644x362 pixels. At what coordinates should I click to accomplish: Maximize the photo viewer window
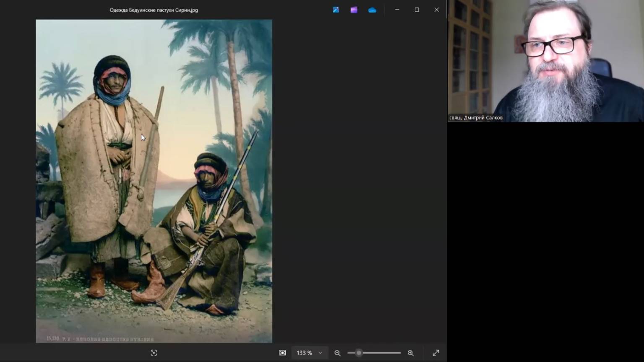417,10
